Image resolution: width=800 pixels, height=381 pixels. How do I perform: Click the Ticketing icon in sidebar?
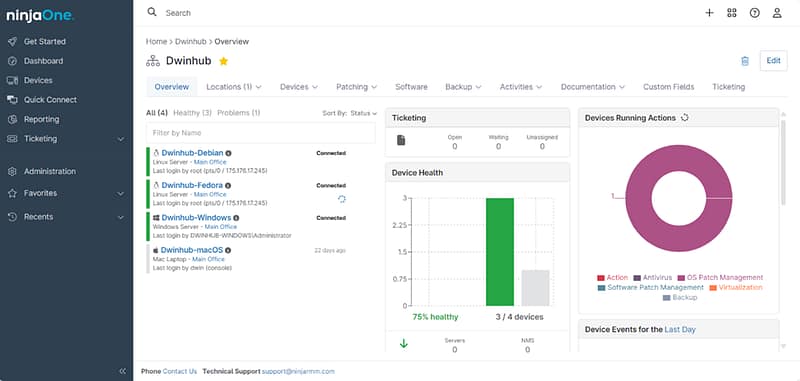tap(13, 139)
